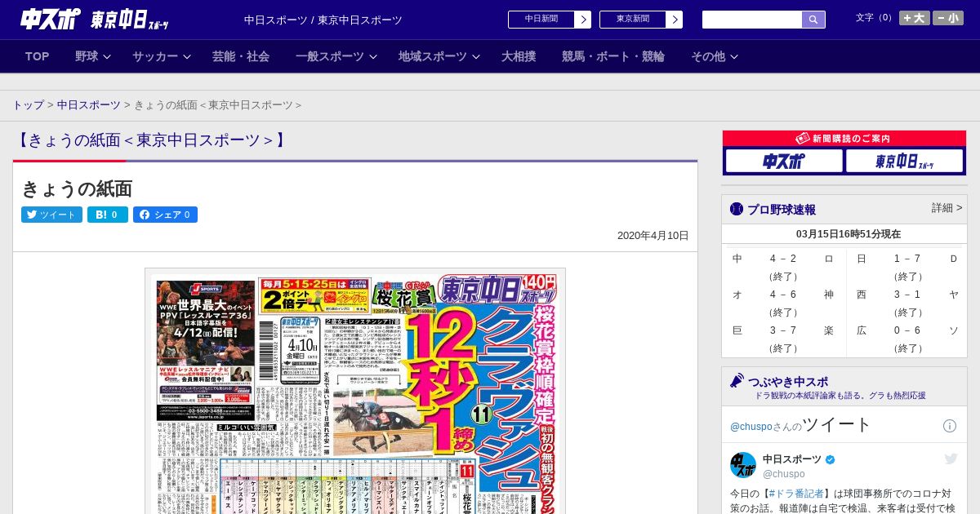This screenshot has width=980, height=514.
Task: Decrease font size with the 小 button
Action: click(948, 18)
